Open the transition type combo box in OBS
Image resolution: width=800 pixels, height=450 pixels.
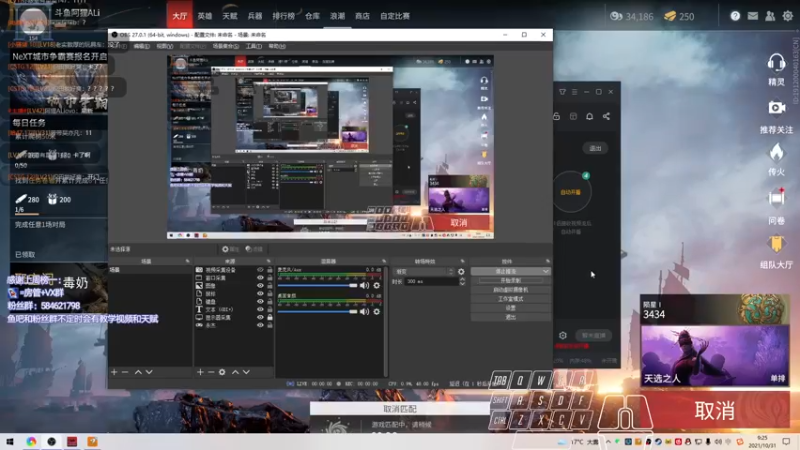pyautogui.click(x=424, y=272)
